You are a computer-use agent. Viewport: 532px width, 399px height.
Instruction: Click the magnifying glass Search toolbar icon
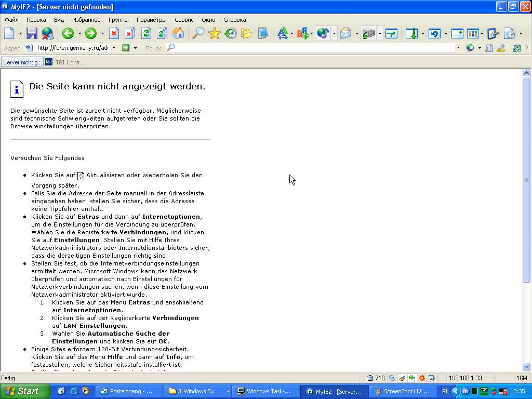coord(198,34)
